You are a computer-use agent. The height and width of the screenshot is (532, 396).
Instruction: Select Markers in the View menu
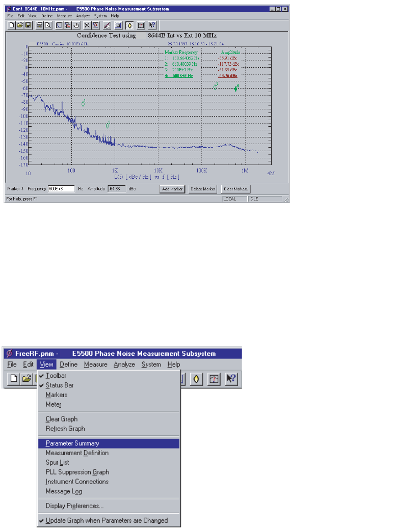[109, 395]
